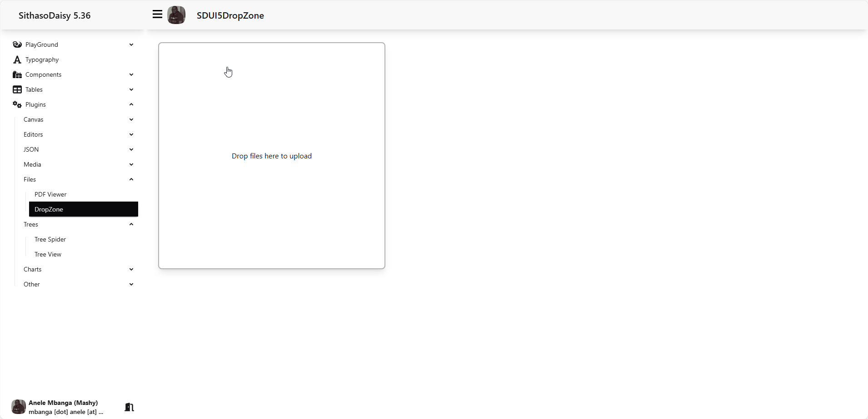
Task: Click the SDUI5DropZone page title
Action: pos(230,15)
